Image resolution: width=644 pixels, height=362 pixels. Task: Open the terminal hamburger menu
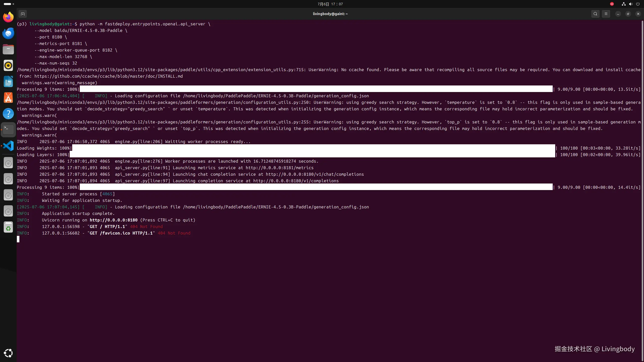606,14
